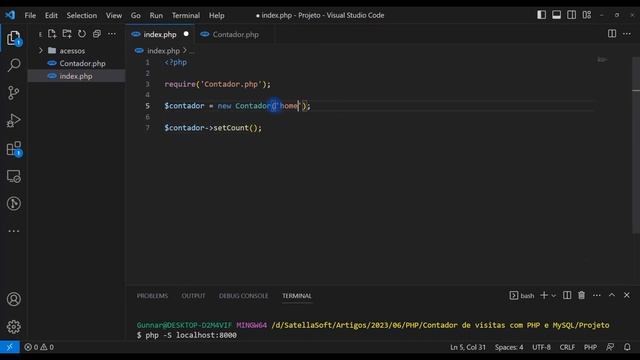640x360 pixels.
Task: Change indentation via Spaces: 4
Action: [509, 347]
